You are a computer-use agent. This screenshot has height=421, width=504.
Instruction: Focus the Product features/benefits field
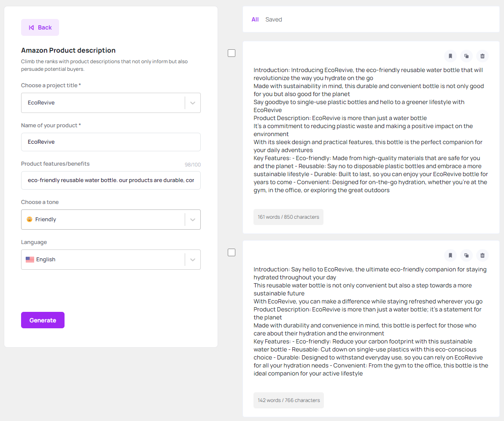[111, 180]
